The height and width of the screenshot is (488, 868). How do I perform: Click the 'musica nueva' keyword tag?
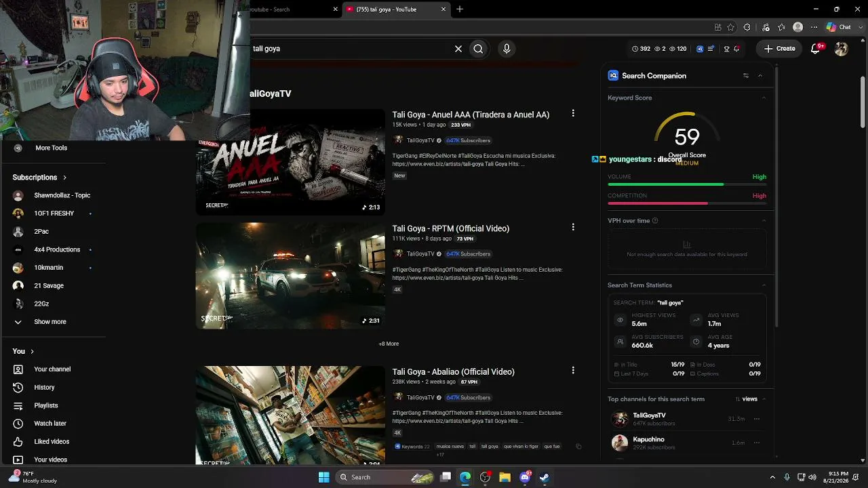pos(450,447)
